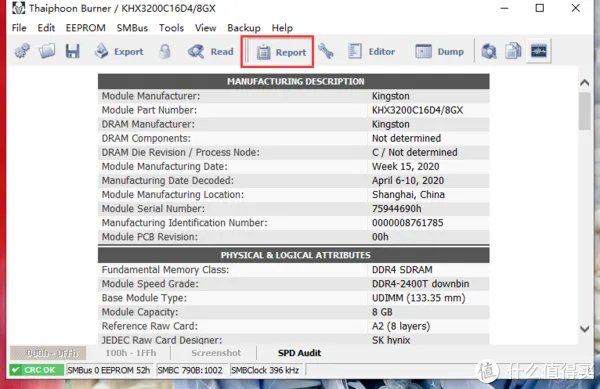This screenshot has width=600, height=389.
Task: Select the SPD Audit tab
Action: tap(299, 353)
